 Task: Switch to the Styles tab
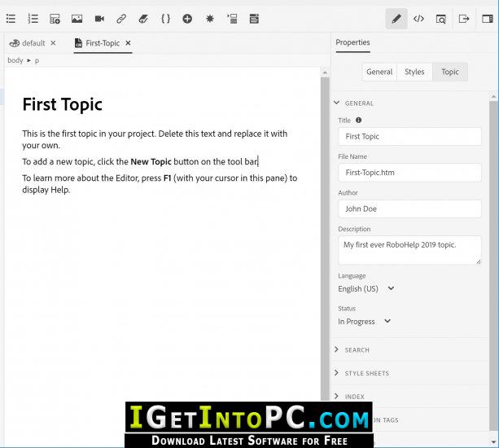pos(414,72)
